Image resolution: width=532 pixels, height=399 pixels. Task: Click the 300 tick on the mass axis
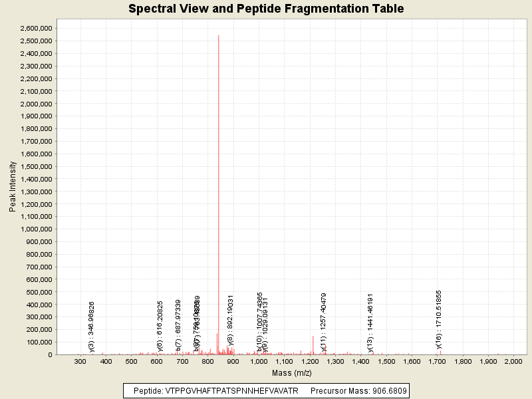(80, 362)
